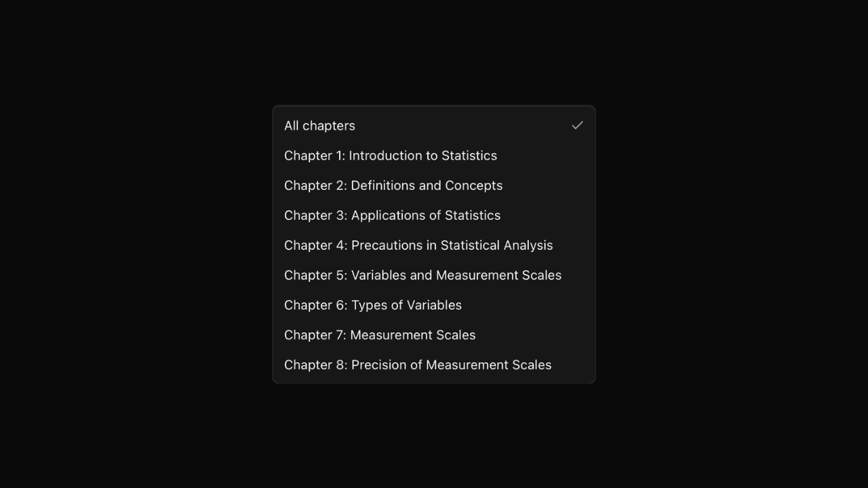The height and width of the screenshot is (488, 868).
Task: Open Chapter 7: Measurement Scales
Action: (380, 334)
